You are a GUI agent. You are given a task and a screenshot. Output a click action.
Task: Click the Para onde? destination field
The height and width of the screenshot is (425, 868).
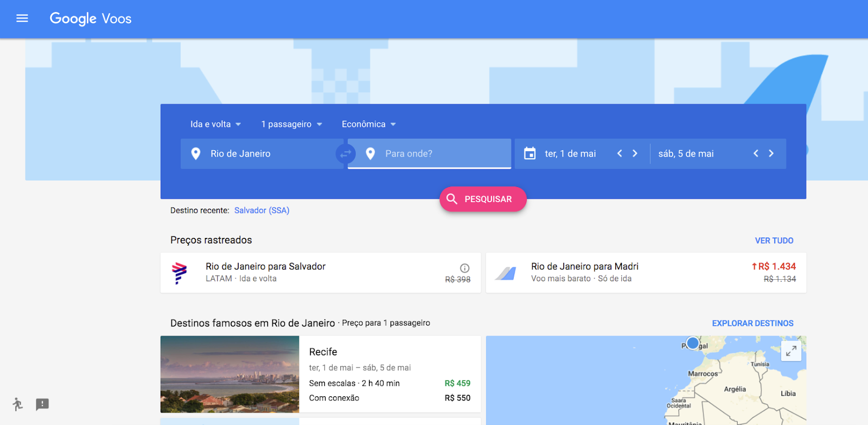pyautogui.click(x=430, y=154)
